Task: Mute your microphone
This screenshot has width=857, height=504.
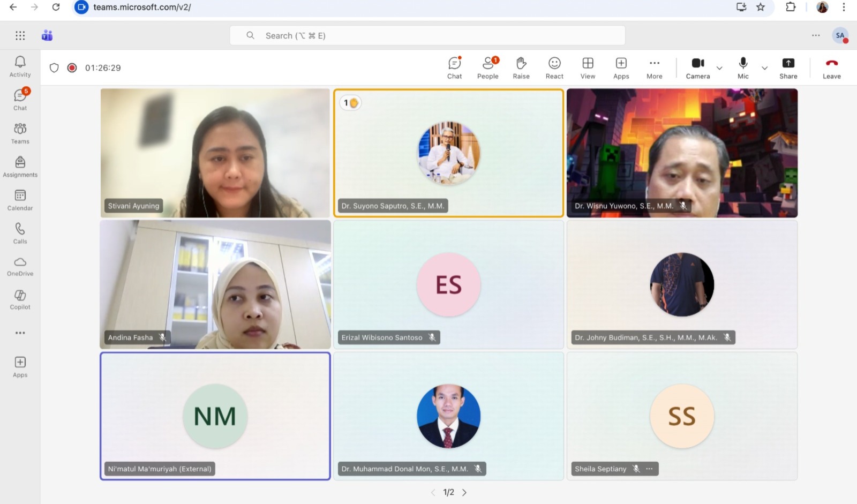Action: point(743,67)
